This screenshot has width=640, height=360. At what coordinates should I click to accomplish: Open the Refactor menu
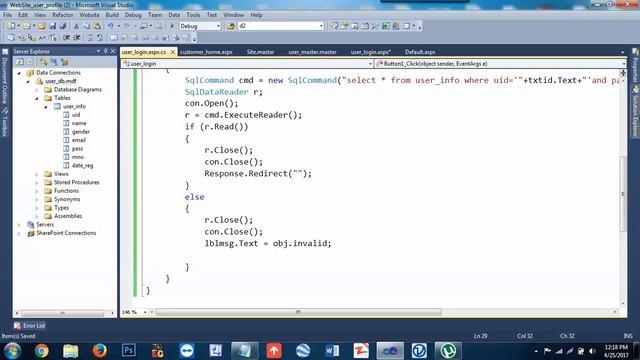coord(62,15)
